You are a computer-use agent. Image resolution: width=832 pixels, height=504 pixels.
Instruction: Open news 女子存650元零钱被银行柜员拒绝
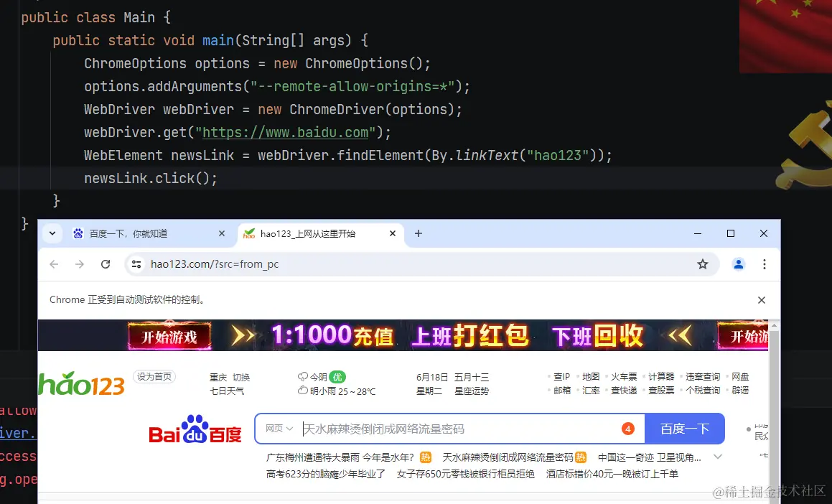click(x=465, y=474)
